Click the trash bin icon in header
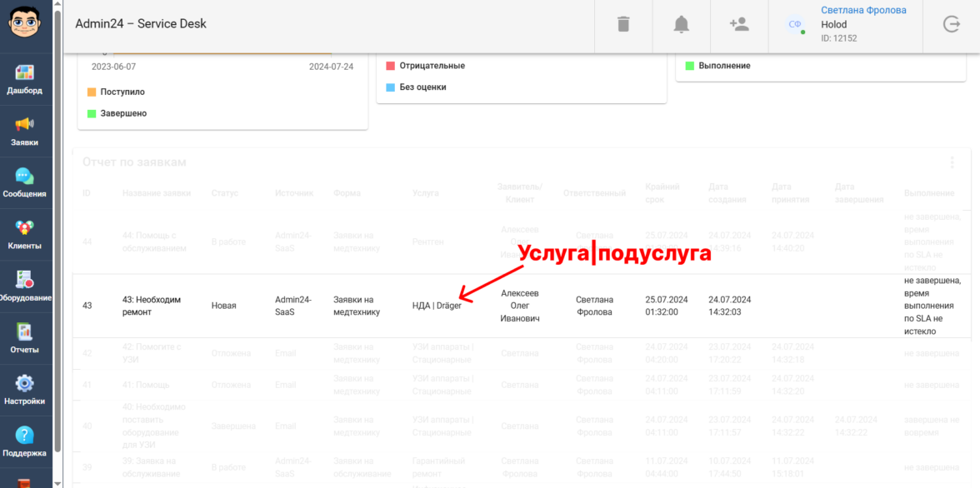The width and height of the screenshot is (980, 488). coord(623,24)
